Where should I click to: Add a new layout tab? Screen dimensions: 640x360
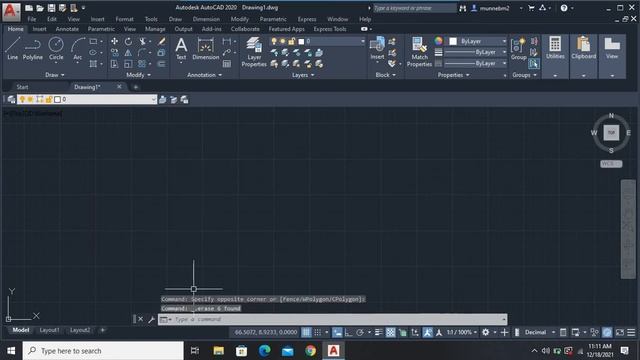point(102,330)
